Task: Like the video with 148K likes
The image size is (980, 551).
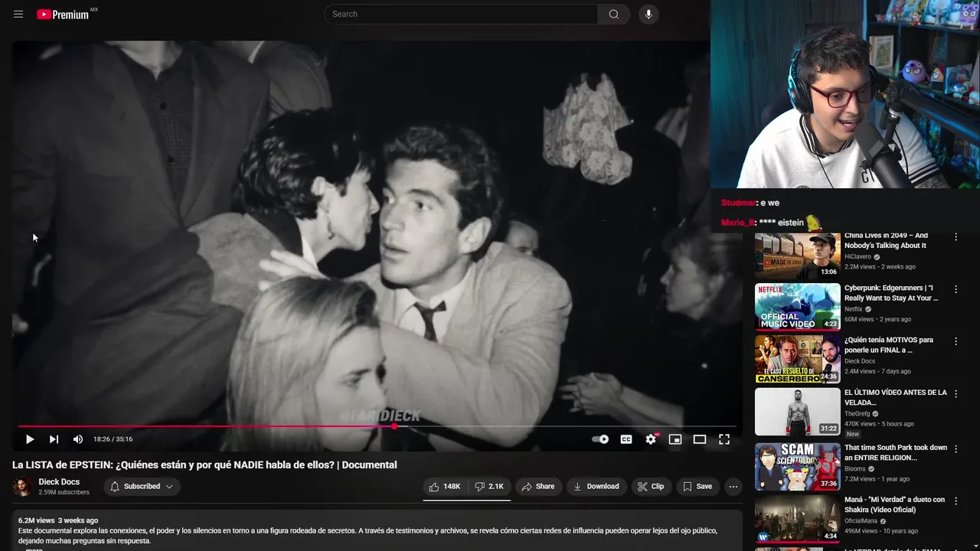Action: [x=445, y=487]
